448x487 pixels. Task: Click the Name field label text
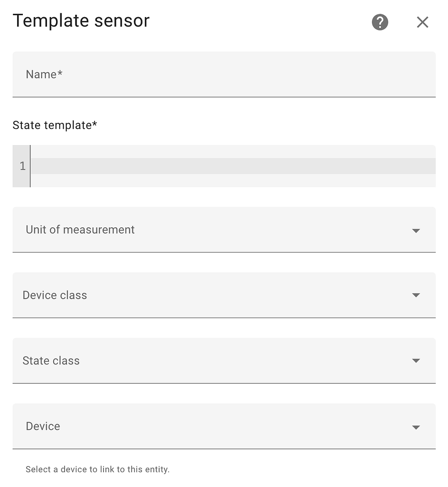coord(44,75)
